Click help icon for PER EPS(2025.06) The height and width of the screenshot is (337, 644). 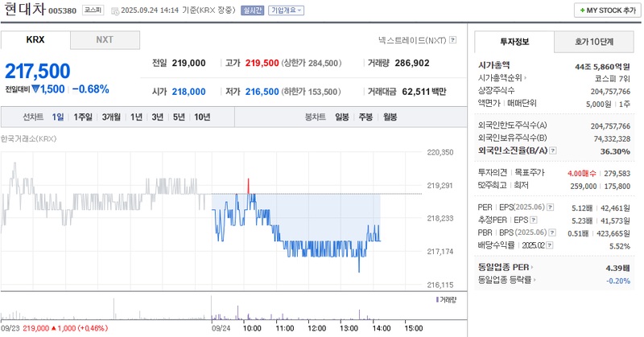pos(551,208)
